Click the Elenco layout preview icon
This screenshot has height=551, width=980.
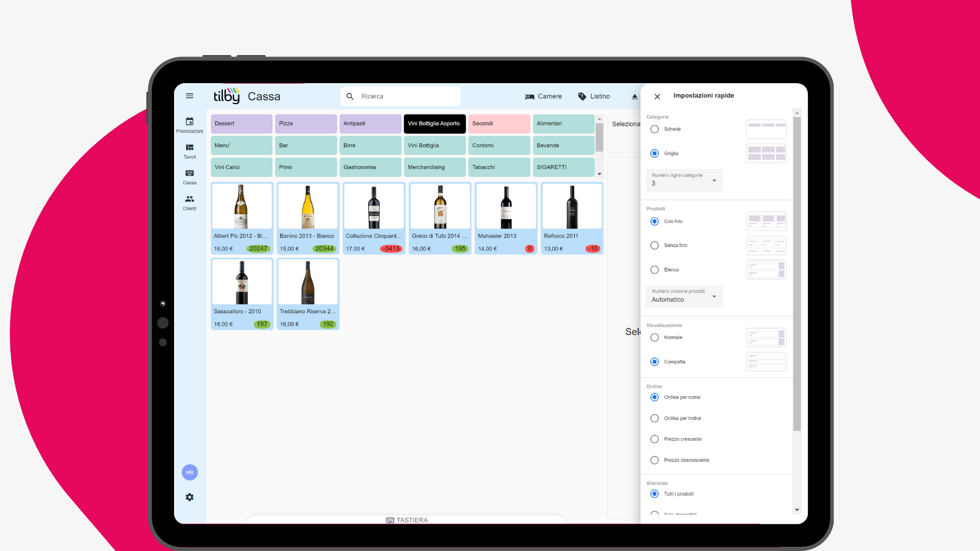coord(766,270)
